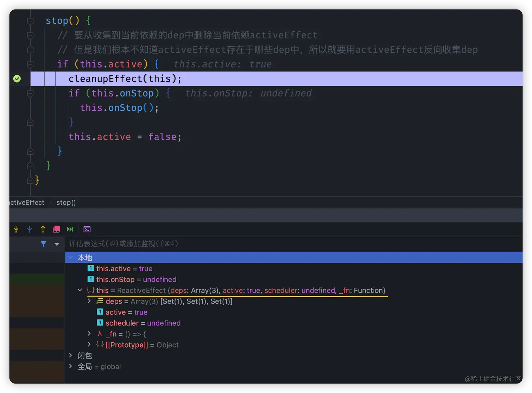The image size is (532, 393).
Task: Click the verified breakpoint checkmark in gutter
Action: [x=17, y=79]
